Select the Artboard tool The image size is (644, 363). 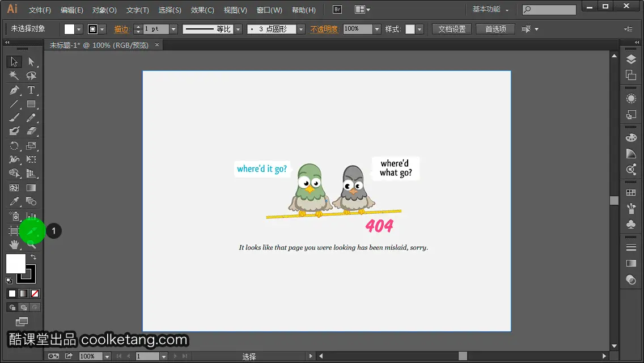pyautogui.click(x=14, y=231)
